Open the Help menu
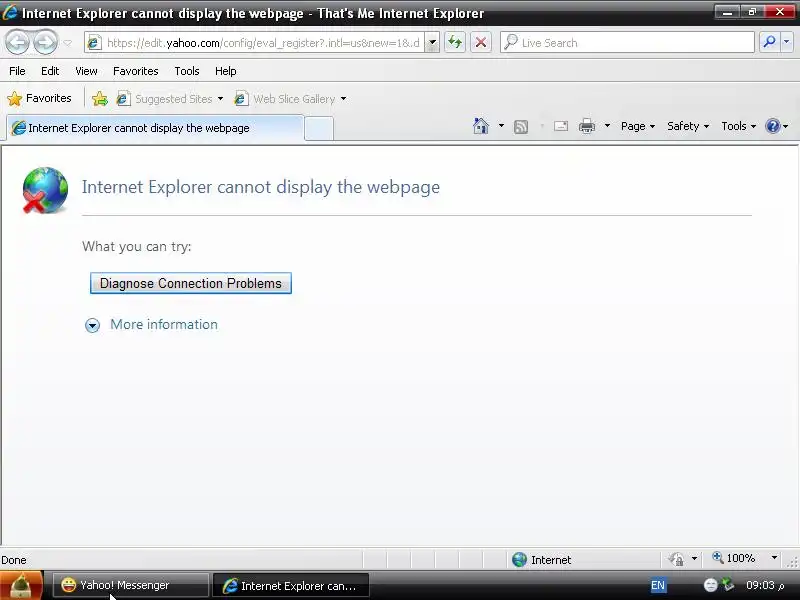The width and height of the screenshot is (800, 600). tap(226, 71)
